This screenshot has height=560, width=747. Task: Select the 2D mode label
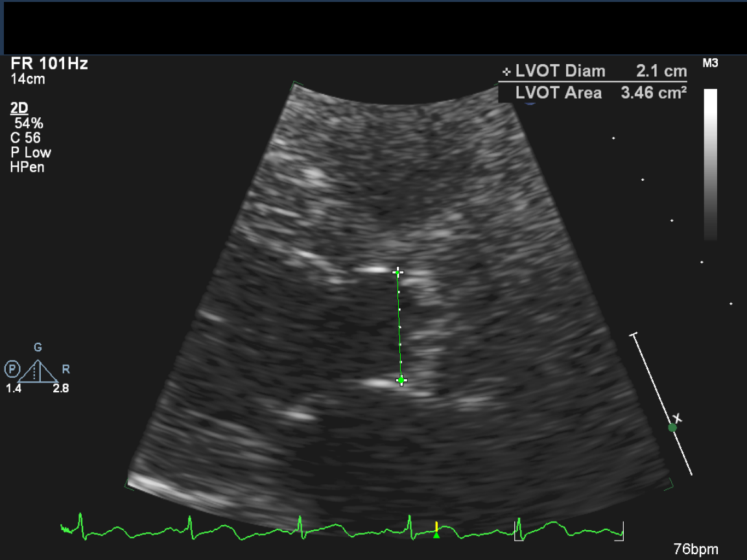(19, 108)
